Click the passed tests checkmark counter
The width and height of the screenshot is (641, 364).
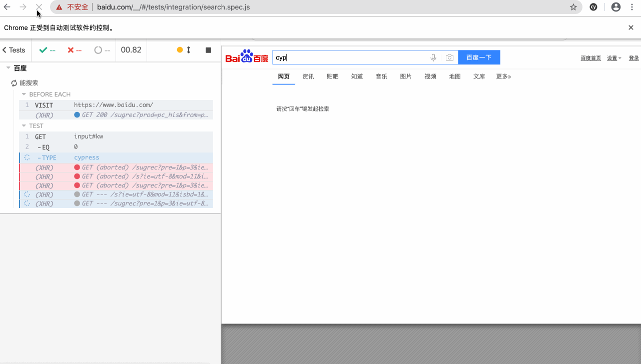pos(47,50)
